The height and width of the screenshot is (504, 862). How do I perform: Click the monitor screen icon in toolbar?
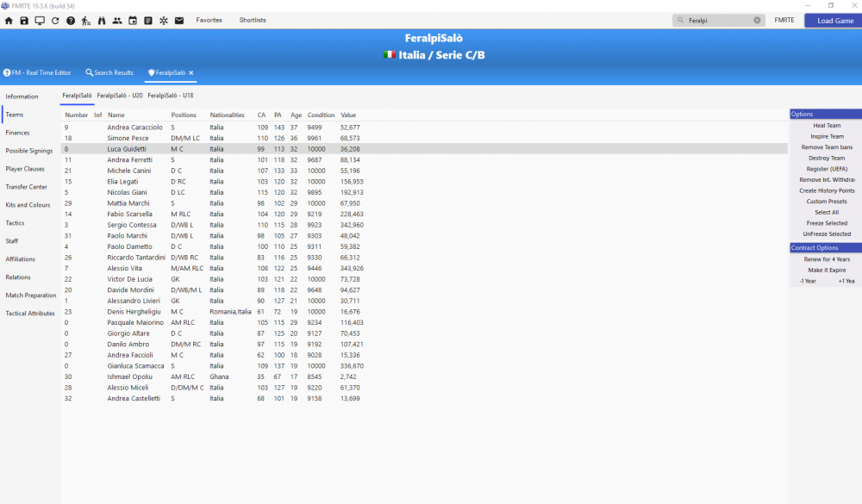(40, 21)
